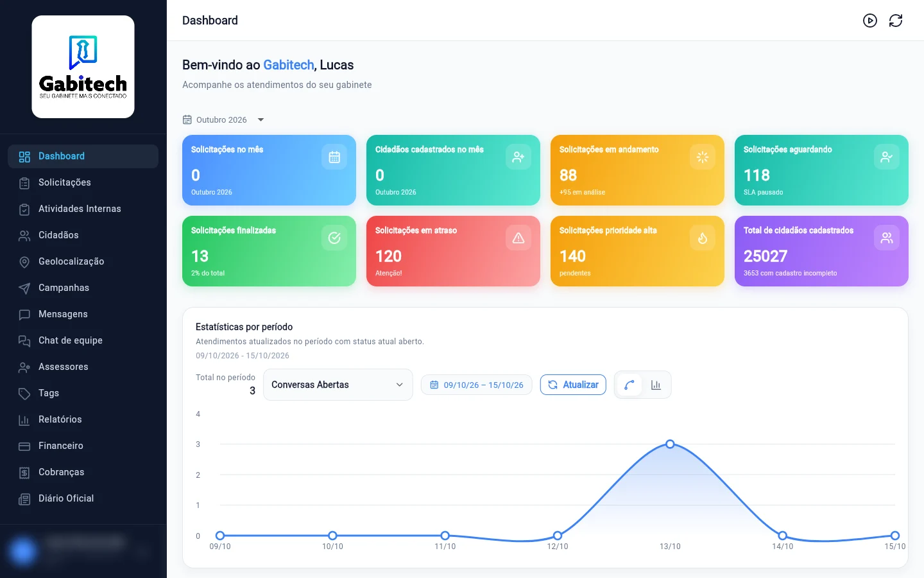Open Geolocalização from the sidebar
Screen dimensions: 924x578
pos(83,261)
